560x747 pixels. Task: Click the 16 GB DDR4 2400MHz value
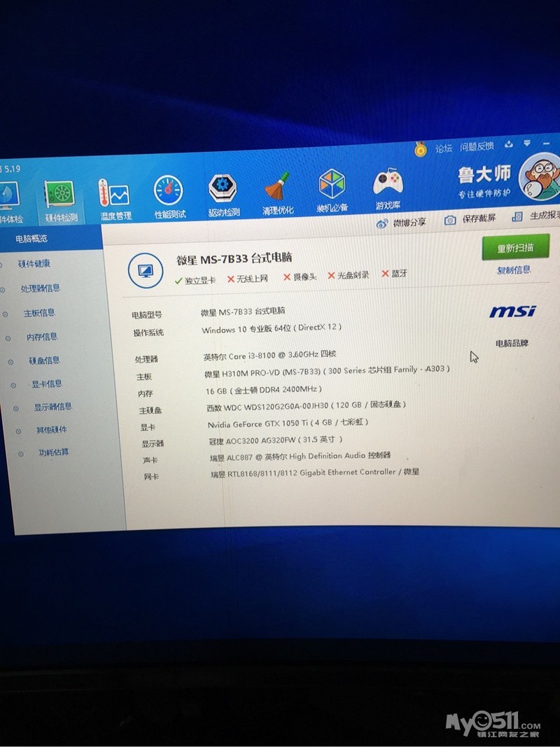click(x=264, y=390)
